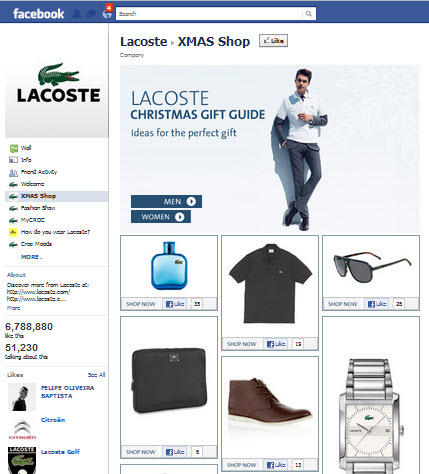Click inside the Search input field
429x474 pixels.
coord(209,14)
